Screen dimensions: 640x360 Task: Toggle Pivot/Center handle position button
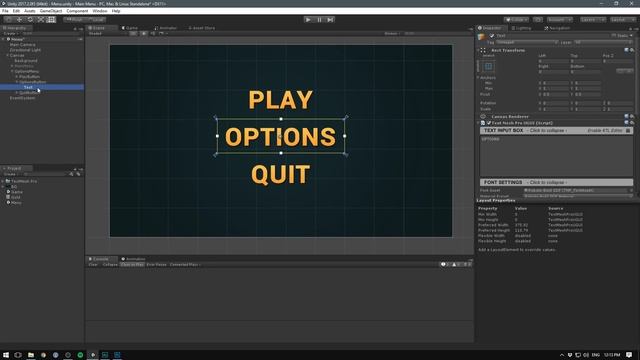[x=74, y=20]
